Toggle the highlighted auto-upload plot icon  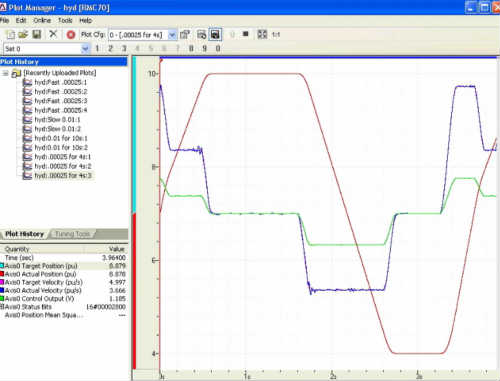pyautogui.click(x=215, y=34)
